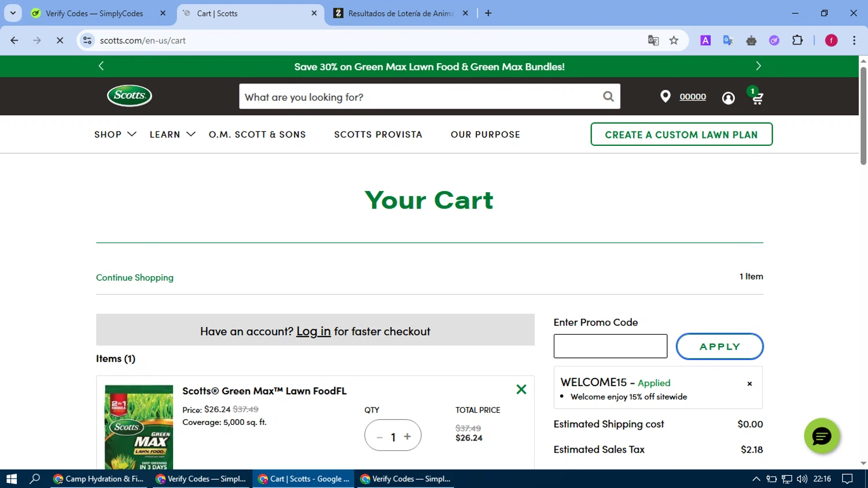Open the tab search dropdown
The height and width of the screenshot is (488, 868).
[13, 13]
